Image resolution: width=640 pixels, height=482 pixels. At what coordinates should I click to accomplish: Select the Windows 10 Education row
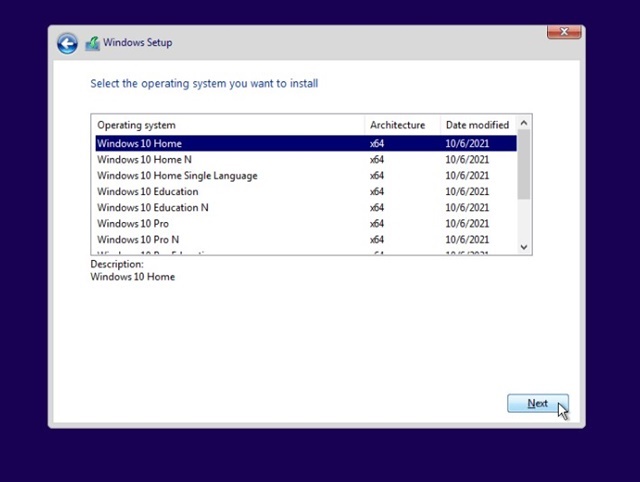(x=306, y=191)
